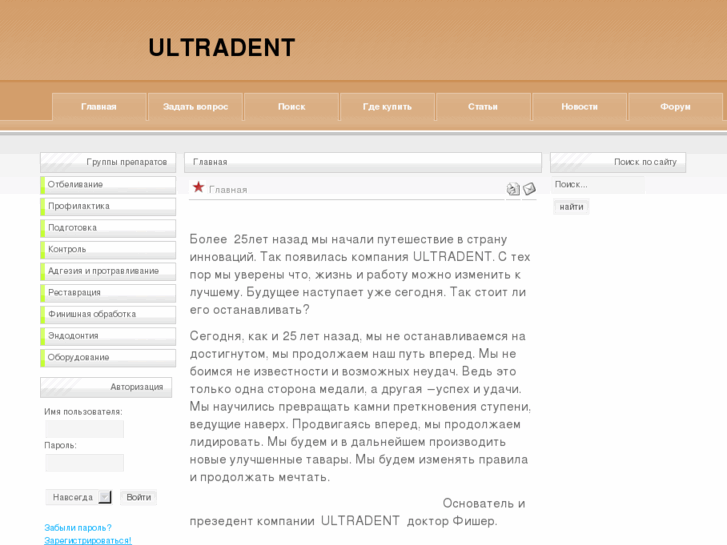Open Адгезия и протравливание category
The height and width of the screenshot is (545, 727).
(108, 271)
